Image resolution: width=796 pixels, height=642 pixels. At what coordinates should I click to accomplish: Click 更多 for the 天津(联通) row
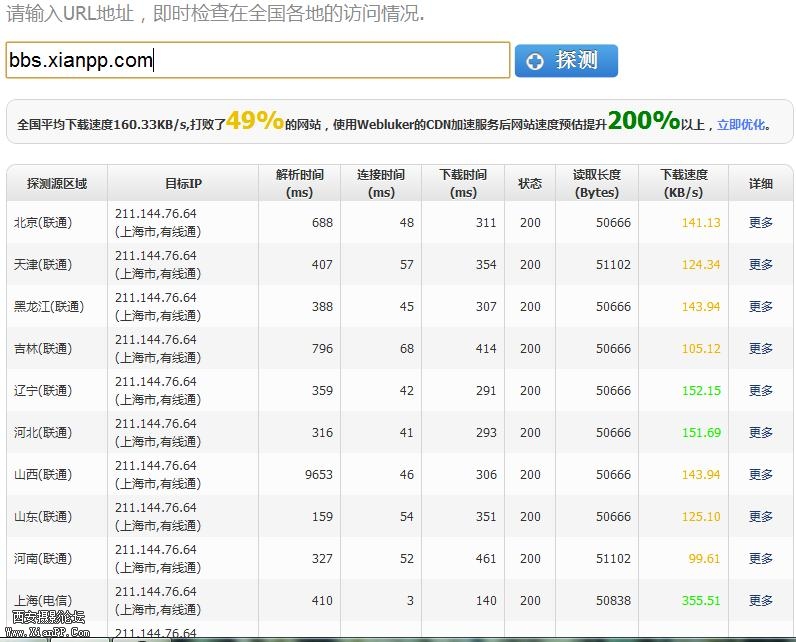[761, 265]
